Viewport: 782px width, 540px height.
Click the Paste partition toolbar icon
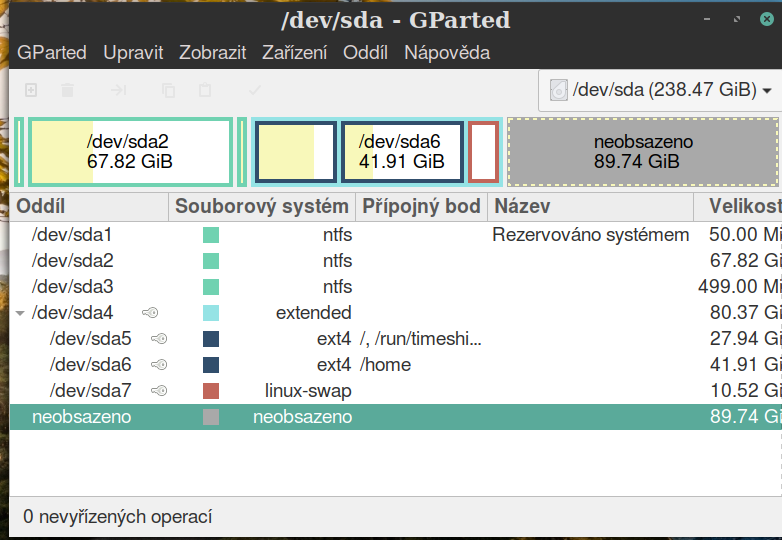pos(205,91)
